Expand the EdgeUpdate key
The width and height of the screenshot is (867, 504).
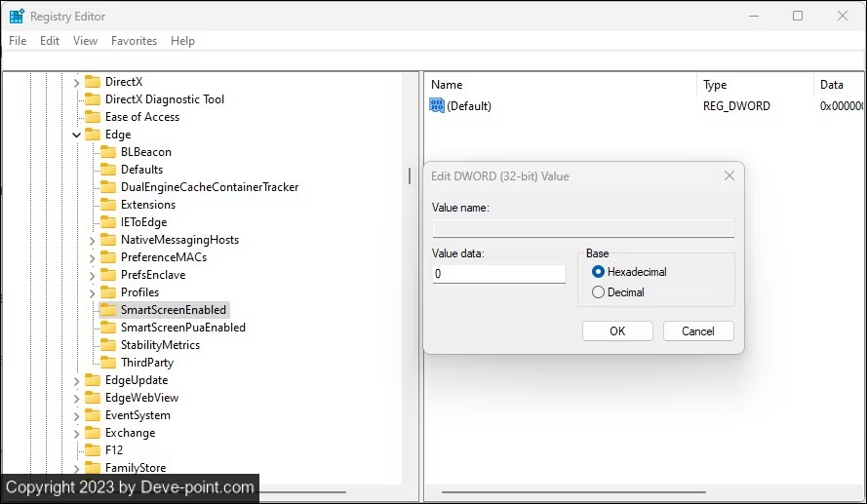tap(76, 381)
